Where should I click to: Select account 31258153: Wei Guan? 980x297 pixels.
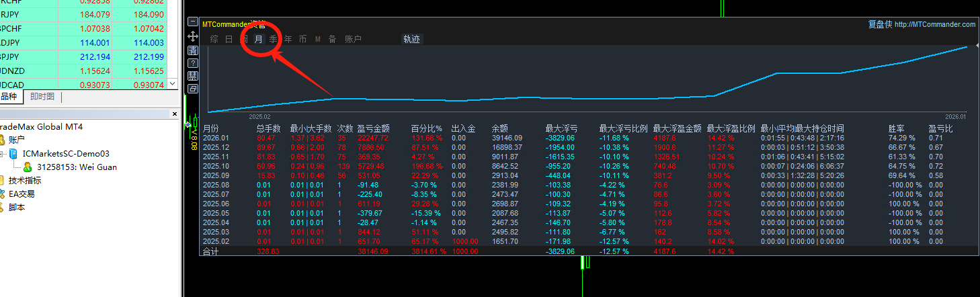[x=77, y=167]
